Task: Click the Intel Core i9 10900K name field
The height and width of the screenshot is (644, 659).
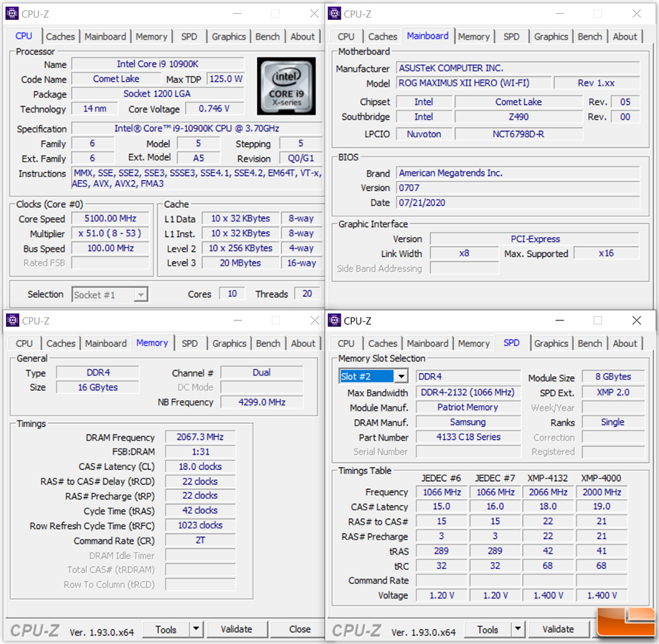Action: 158,64
